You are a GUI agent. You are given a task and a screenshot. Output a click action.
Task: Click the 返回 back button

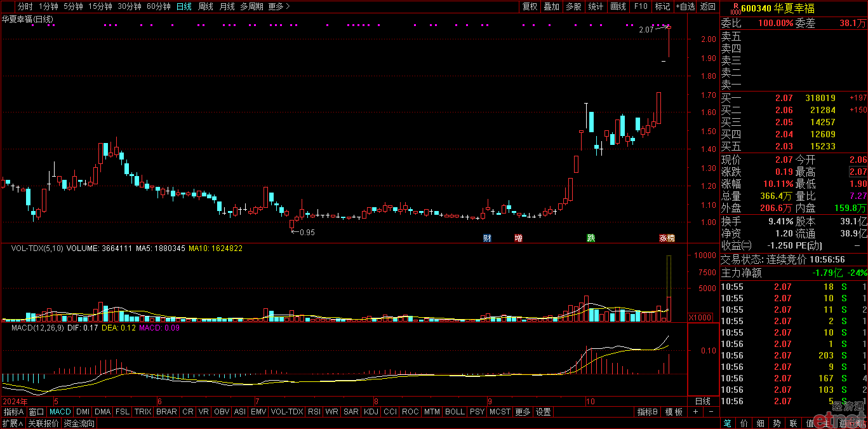coord(708,6)
